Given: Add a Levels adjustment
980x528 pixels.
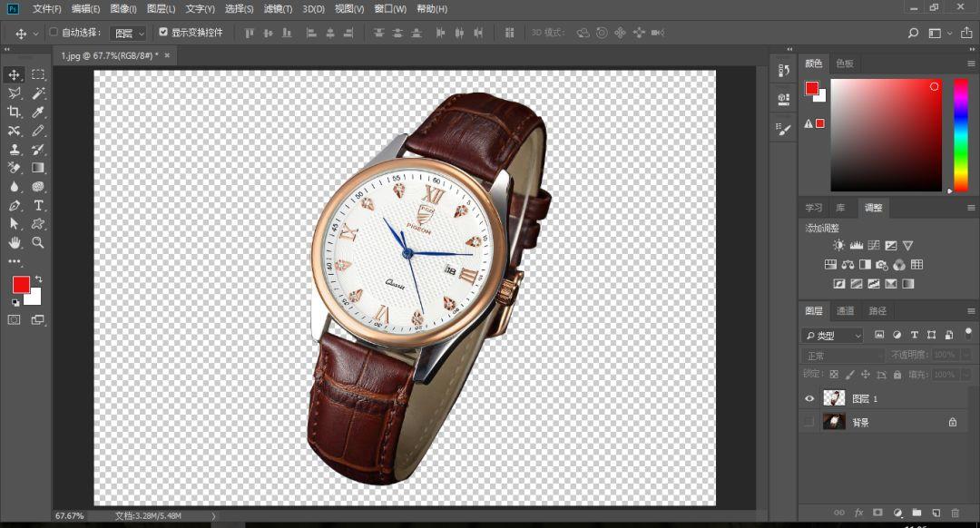Looking at the screenshot, I should (x=857, y=246).
